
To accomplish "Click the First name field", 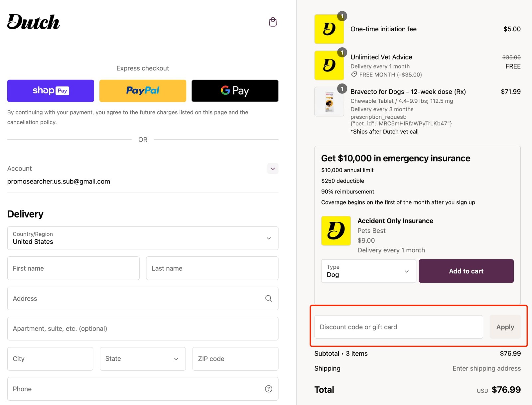I will click(x=73, y=268).
